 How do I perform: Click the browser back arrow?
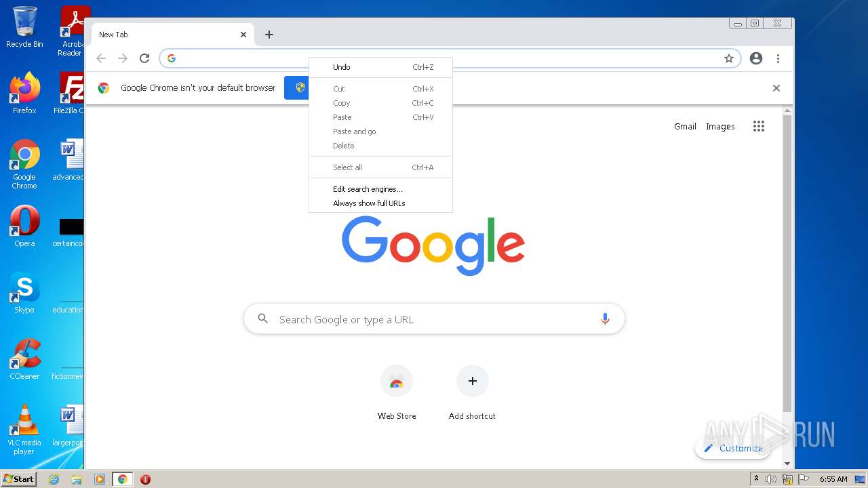tap(101, 58)
